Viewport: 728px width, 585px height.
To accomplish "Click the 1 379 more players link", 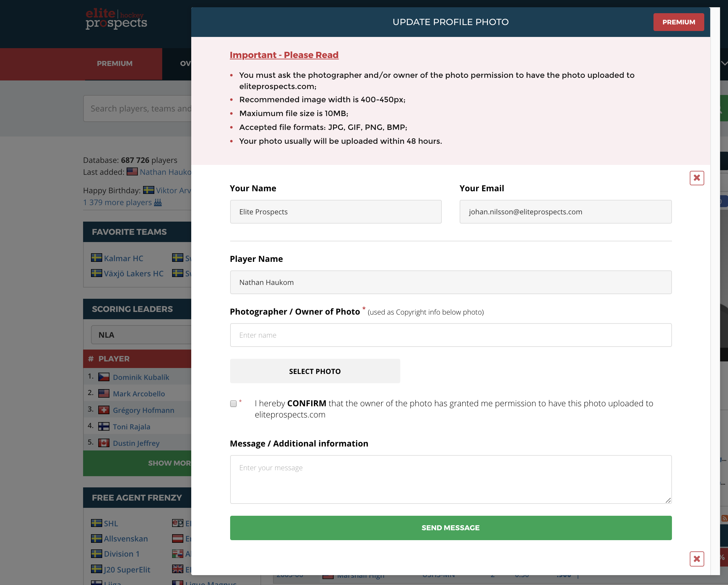I will click(x=117, y=202).
